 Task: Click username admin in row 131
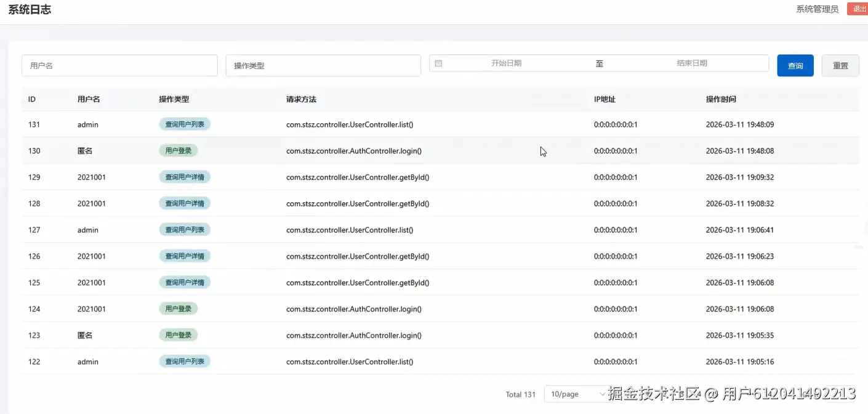click(x=88, y=124)
